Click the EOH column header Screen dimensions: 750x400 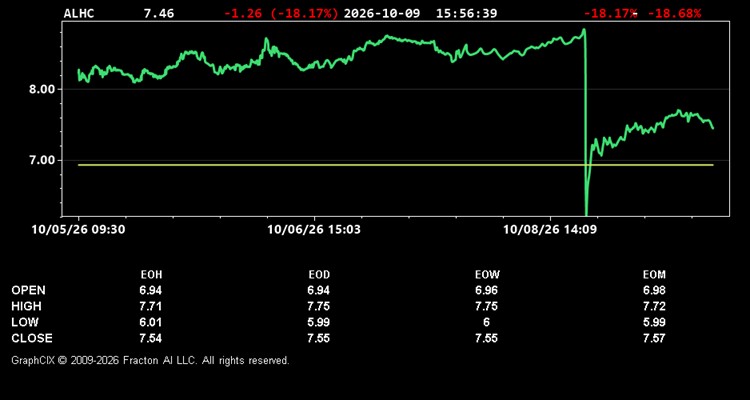click(151, 275)
